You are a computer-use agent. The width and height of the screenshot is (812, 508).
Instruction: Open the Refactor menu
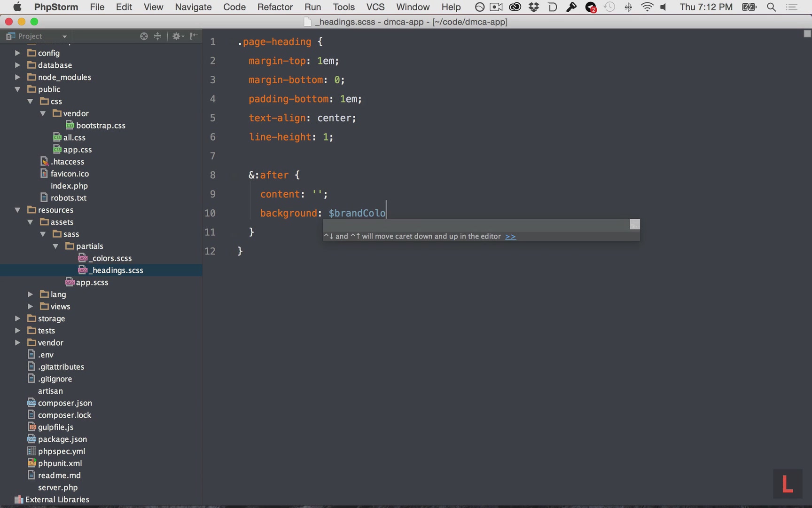pos(275,7)
